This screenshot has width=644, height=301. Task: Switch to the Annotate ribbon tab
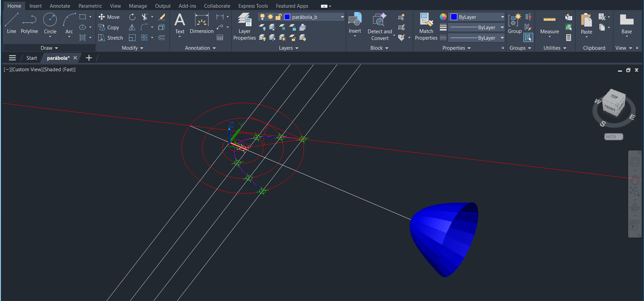click(x=60, y=6)
